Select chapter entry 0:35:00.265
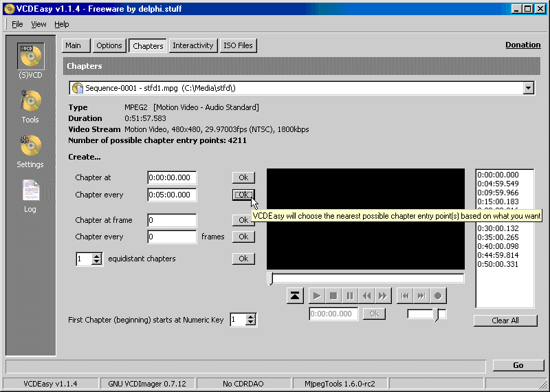 click(498, 237)
